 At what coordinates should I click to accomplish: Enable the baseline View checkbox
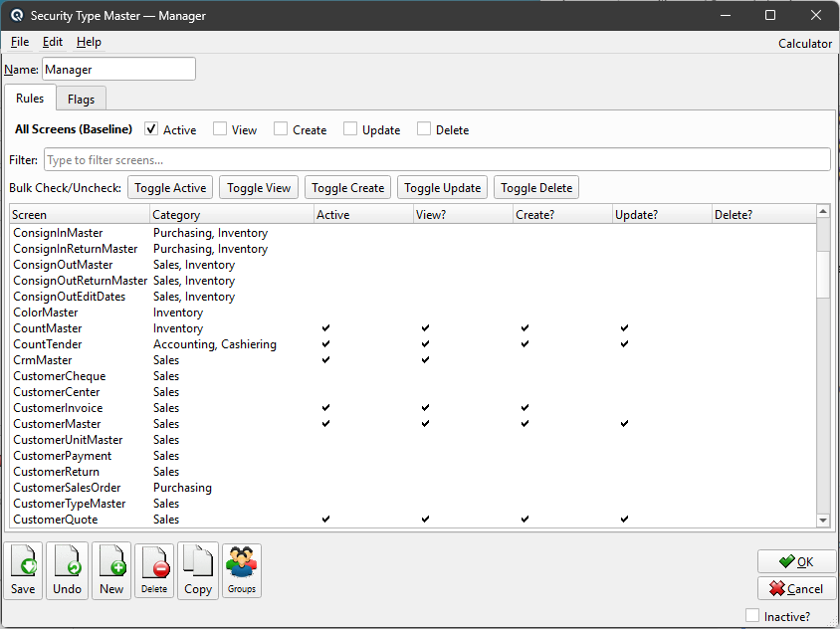(220, 129)
